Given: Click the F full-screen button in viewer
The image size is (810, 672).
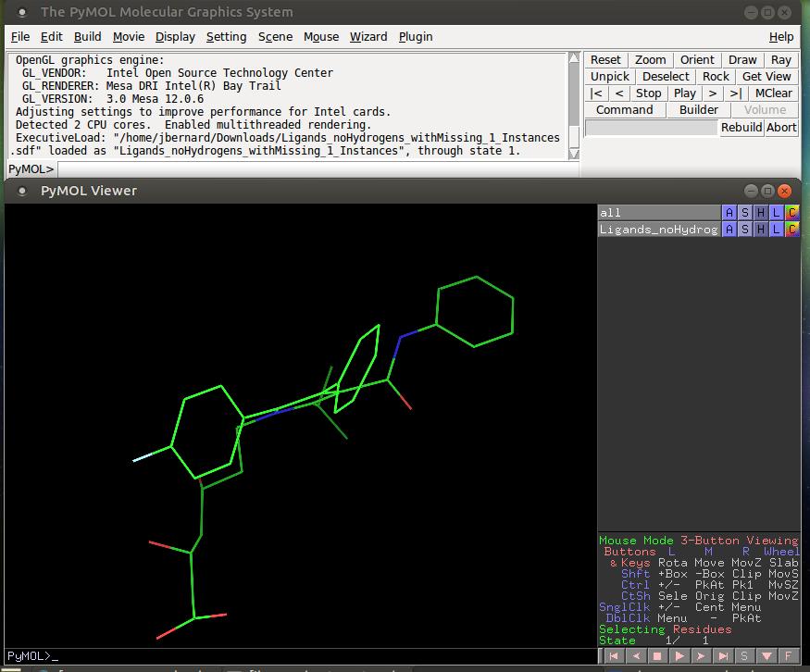Looking at the screenshot, I should 789,655.
